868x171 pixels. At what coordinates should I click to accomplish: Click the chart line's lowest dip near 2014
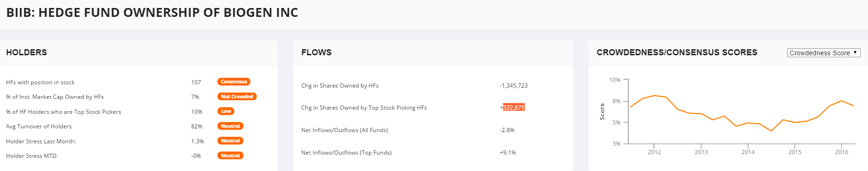(771, 131)
